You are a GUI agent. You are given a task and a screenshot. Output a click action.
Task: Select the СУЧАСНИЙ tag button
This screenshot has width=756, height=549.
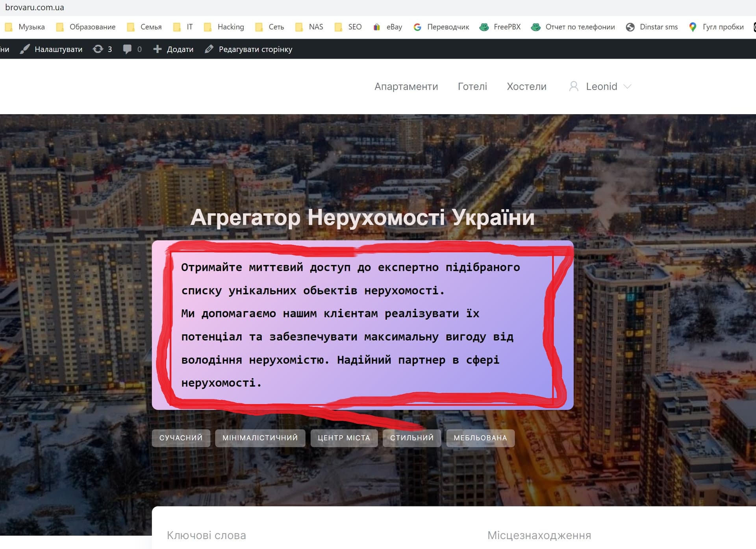coord(181,438)
